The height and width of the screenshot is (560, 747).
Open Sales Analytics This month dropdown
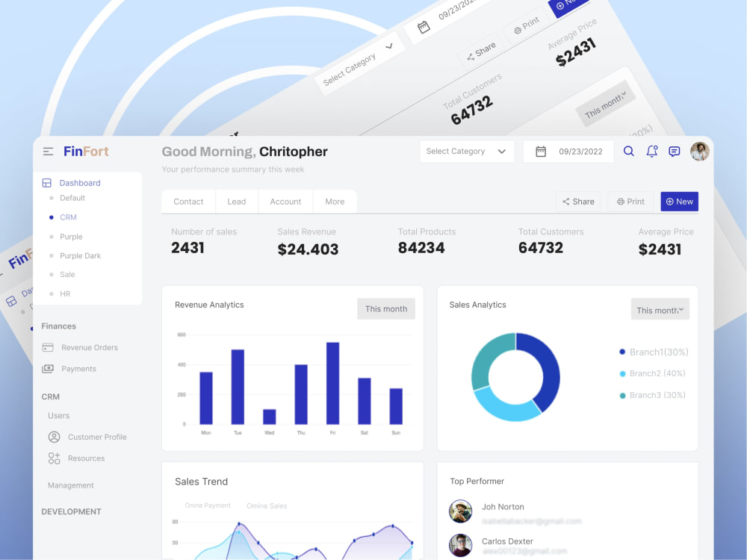[660, 310]
